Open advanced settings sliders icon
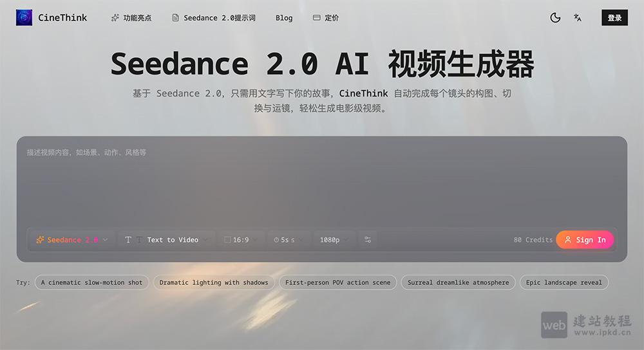This screenshot has width=644, height=350. (x=368, y=239)
